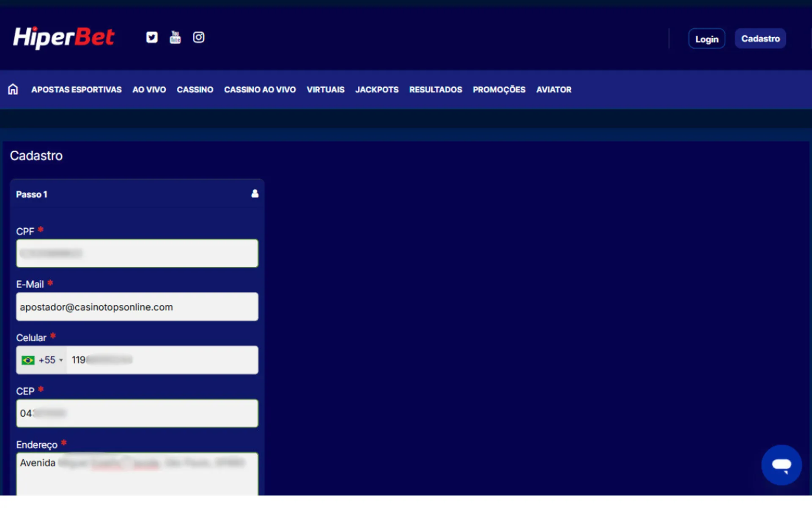Screen dimensions: 812x508
Task: Go to the Cassino menu item
Action: [195, 89]
